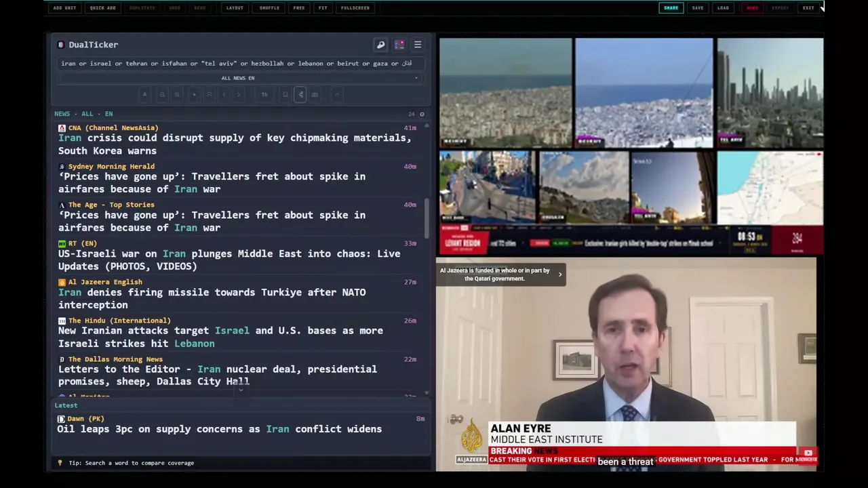Image resolution: width=868 pixels, height=488 pixels.
Task: Open the feed settings gear next to 24
Action: (x=422, y=114)
